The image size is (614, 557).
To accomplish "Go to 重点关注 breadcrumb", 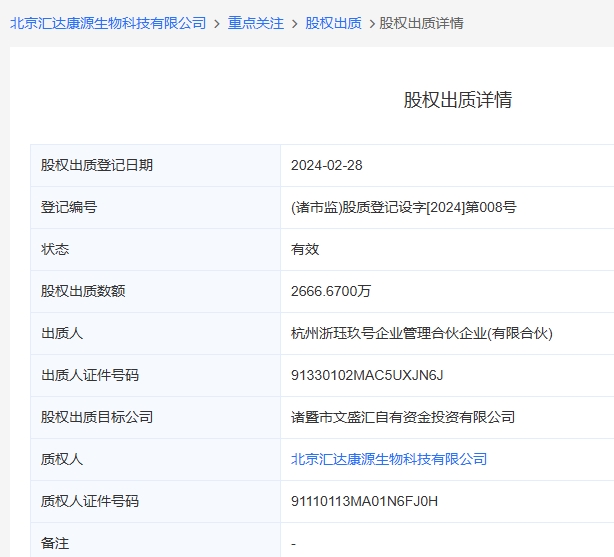I will 256,23.
